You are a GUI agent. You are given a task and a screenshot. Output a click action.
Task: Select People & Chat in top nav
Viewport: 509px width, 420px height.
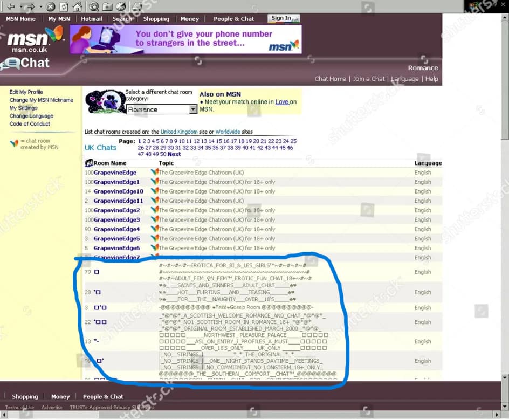(233, 19)
